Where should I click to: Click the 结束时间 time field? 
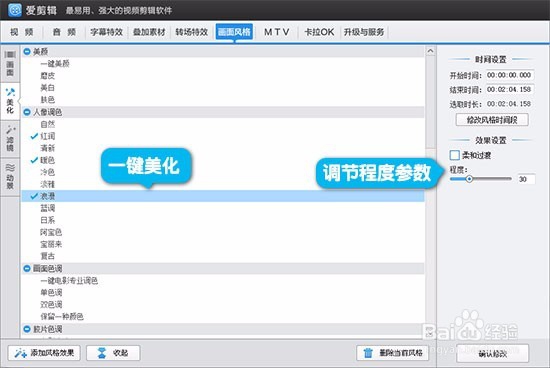coord(510,90)
